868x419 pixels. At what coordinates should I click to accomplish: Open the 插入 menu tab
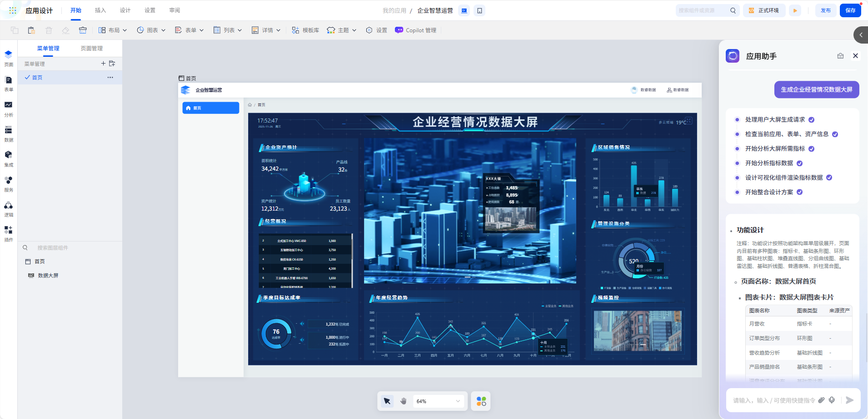click(100, 10)
